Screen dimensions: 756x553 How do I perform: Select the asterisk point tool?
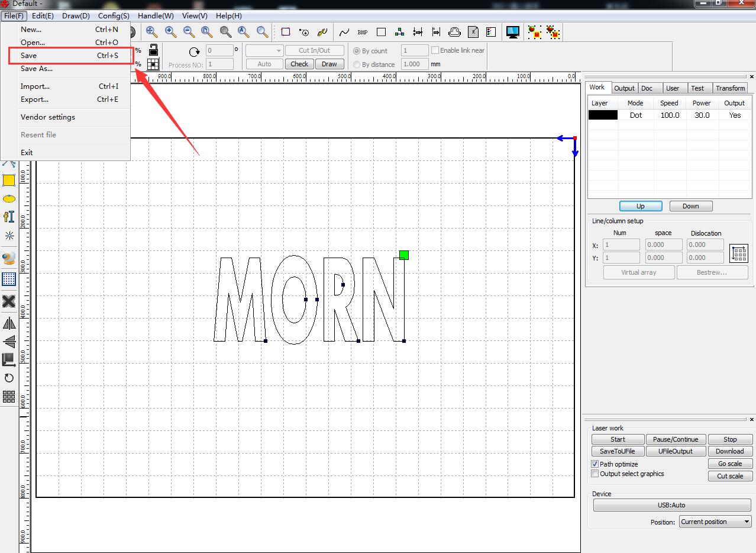tap(9, 236)
